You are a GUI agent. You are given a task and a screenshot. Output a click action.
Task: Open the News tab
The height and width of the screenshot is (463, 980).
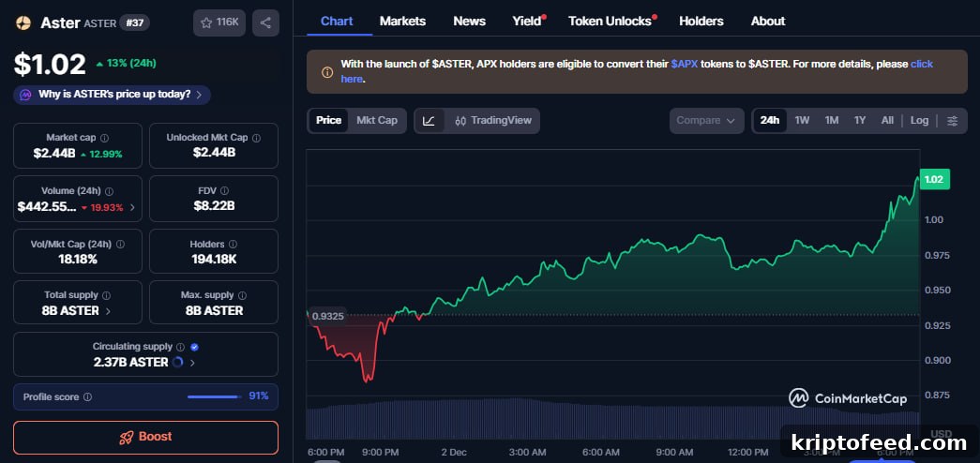click(x=470, y=22)
